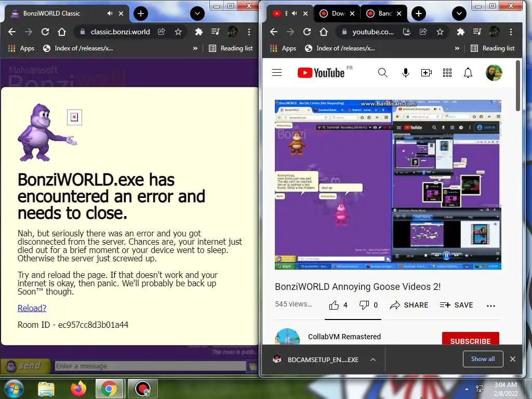532x399 pixels.
Task: Reload the classic.bonzi.world page
Action: tap(45, 32)
